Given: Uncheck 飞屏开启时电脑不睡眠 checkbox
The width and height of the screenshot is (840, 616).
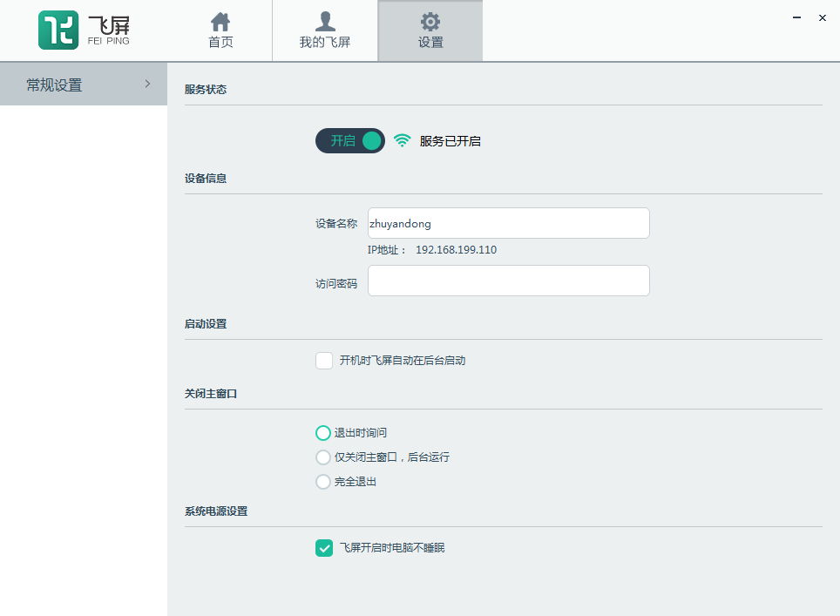Looking at the screenshot, I should pos(324,548).
